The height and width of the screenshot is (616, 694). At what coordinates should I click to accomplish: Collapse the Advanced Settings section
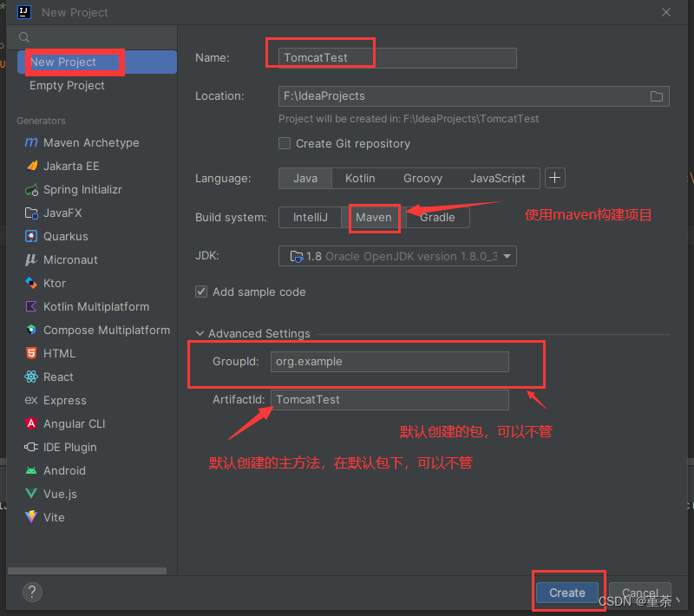pyautogui.click(x=200, y=333)
